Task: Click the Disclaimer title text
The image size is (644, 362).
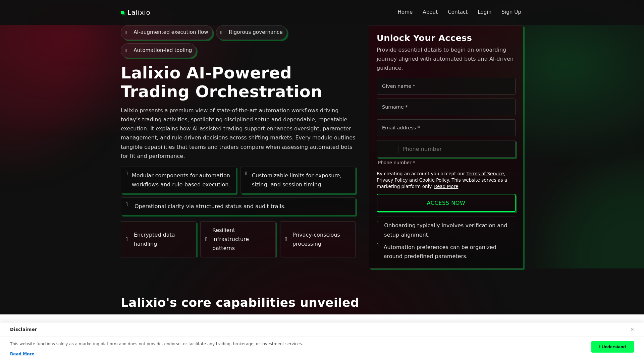Action: tap(23, 329)
